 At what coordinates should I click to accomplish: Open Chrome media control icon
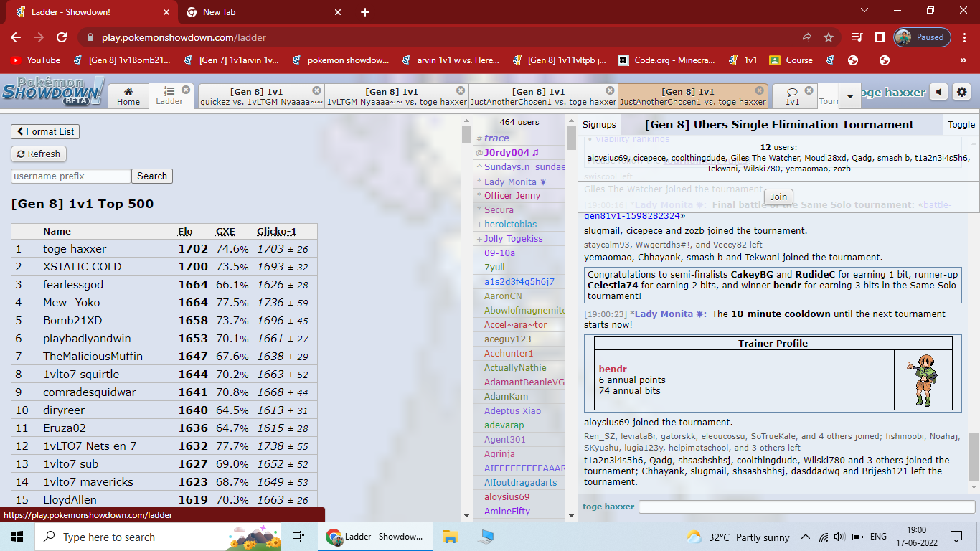coord(857,37)
